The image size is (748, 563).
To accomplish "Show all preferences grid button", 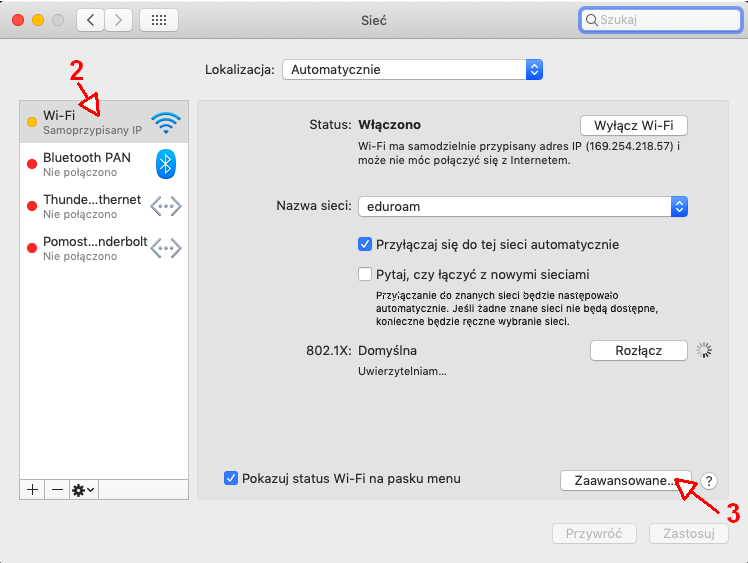I will pos(159,20).
